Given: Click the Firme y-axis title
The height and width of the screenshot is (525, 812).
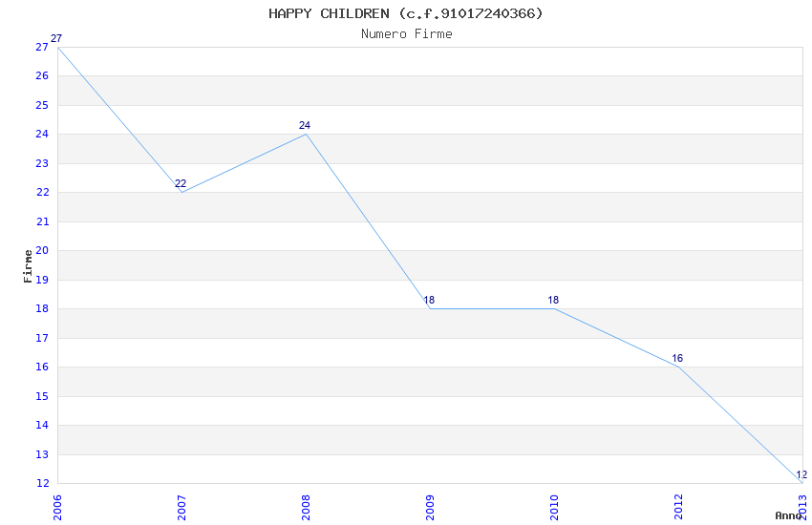Looking at the screenshot, I should tap(28, 265).
